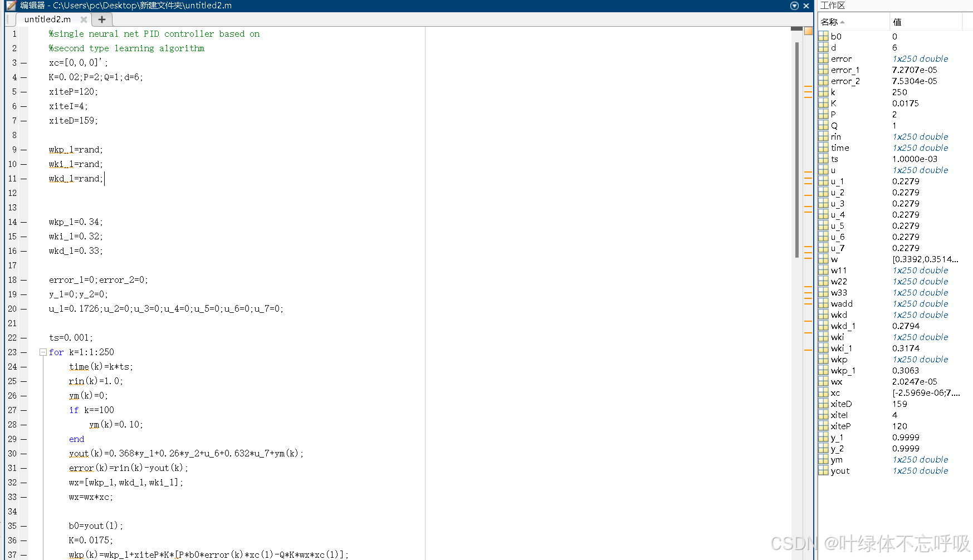Click line number 12 in gutter

coord(12,193)
